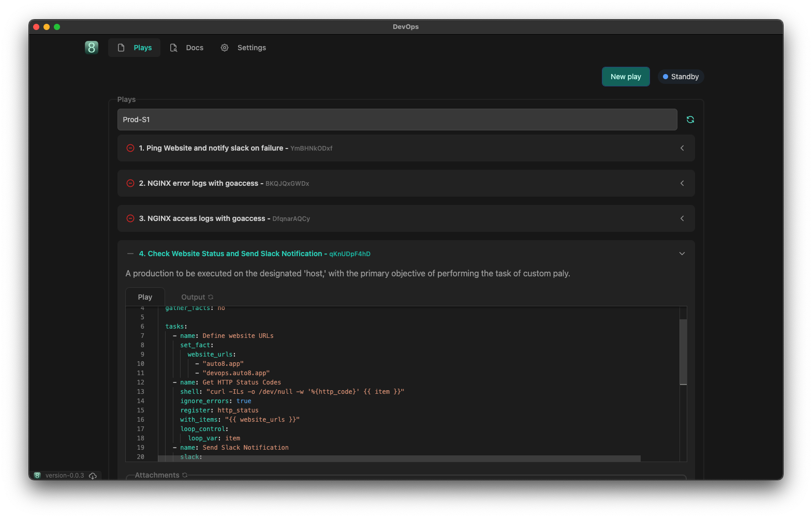Click red status icon for Ping Website play
812x518 pixels.
[x=130, y=148]
